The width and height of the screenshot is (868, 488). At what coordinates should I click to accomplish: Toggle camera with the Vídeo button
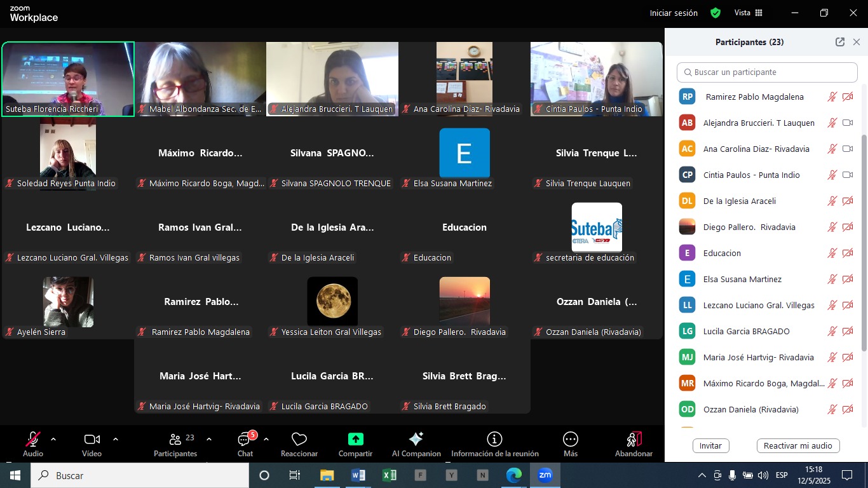(x=92, y=444)
